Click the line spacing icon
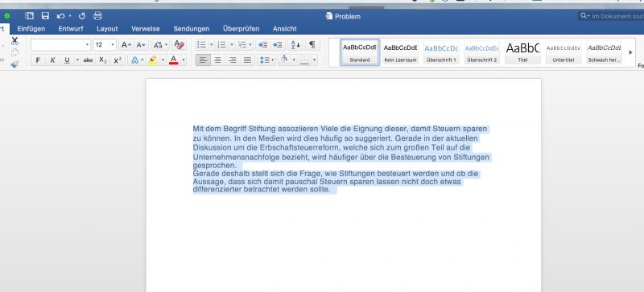644x292 pixels. (x=264, y=60)
